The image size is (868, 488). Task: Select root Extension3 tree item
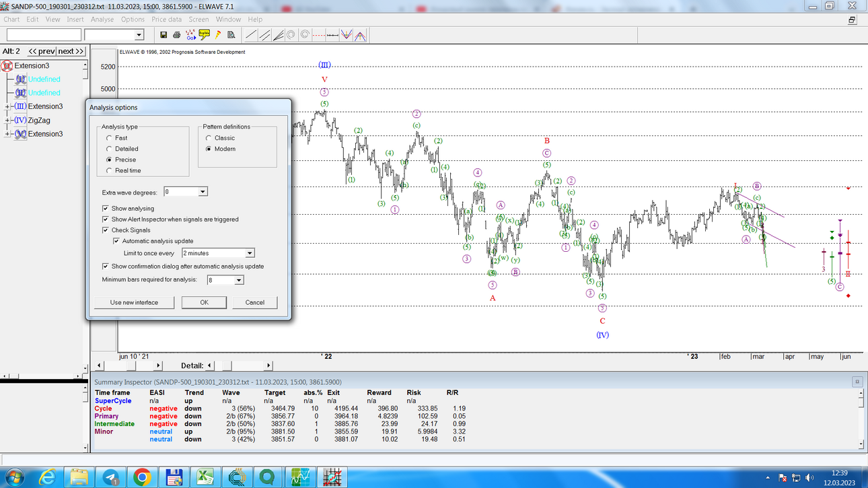(x=32, y=66)
